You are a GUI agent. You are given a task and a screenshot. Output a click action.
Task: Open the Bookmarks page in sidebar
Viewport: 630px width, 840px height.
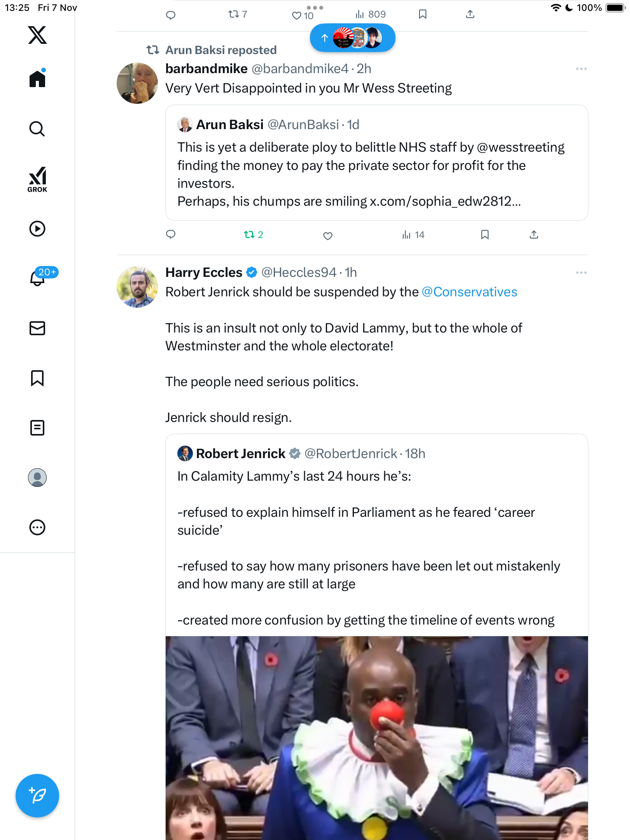(x=37, y=378)
